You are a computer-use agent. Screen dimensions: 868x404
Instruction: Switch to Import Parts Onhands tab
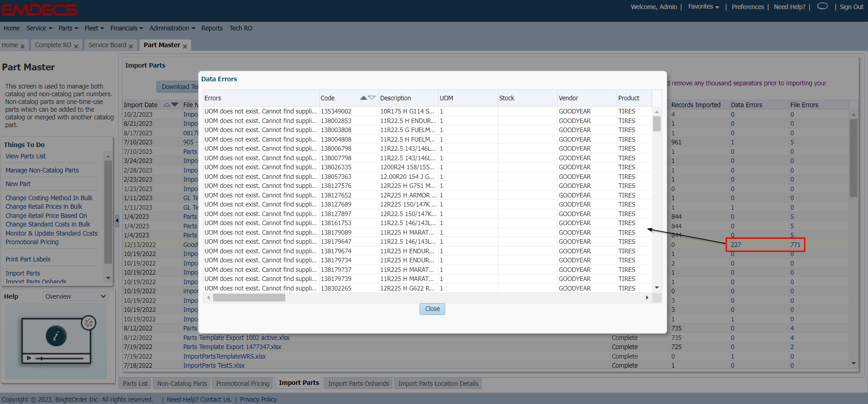pyautogui.click(x=359, y=384)
